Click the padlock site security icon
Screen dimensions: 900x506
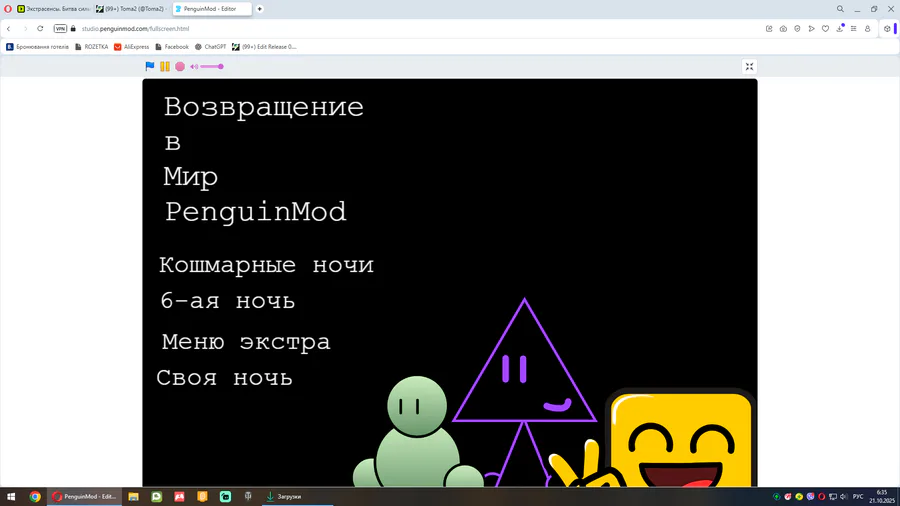[73, 29]
